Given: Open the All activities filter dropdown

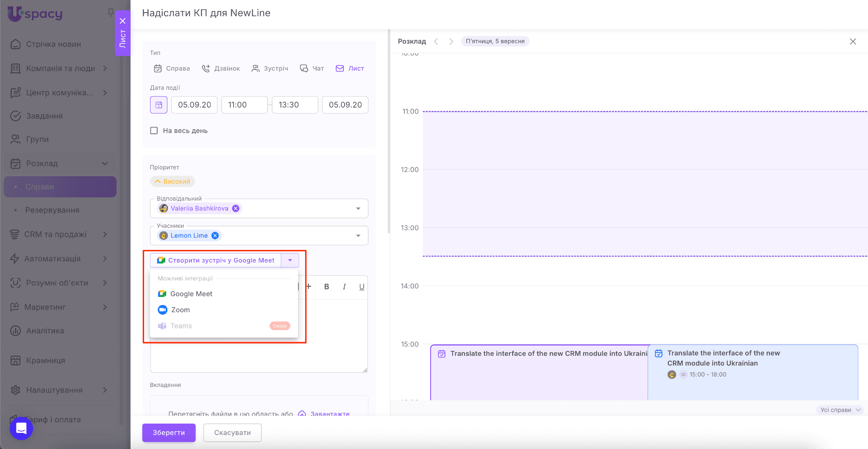Looking at the screenshot, I should click(x=840, y=410).
